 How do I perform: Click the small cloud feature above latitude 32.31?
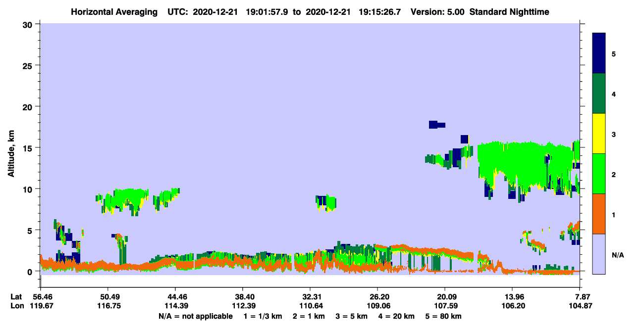point(326,203)
